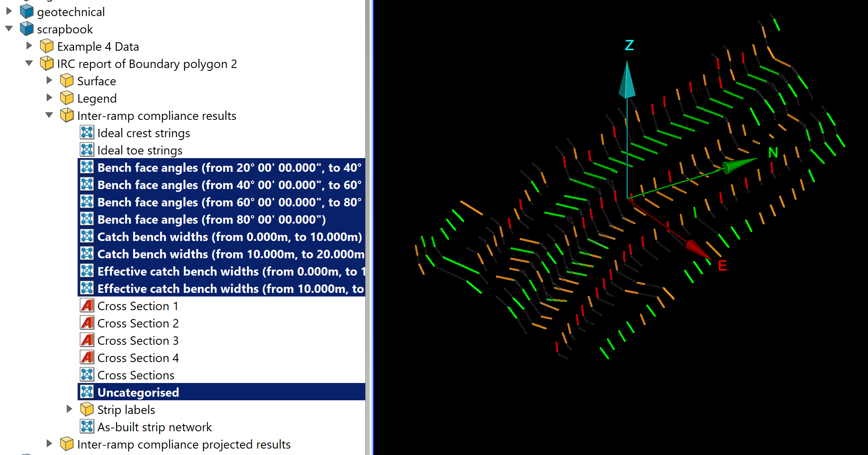
Task: Collapse Inter-ramp compliance results folder
Action: tap(49, 115)
